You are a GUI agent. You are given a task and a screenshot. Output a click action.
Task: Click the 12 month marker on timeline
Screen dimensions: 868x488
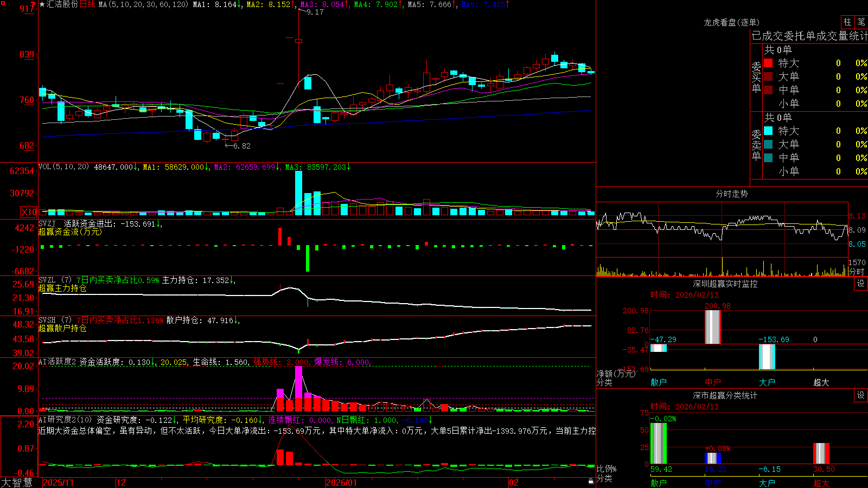click(122, 483)
